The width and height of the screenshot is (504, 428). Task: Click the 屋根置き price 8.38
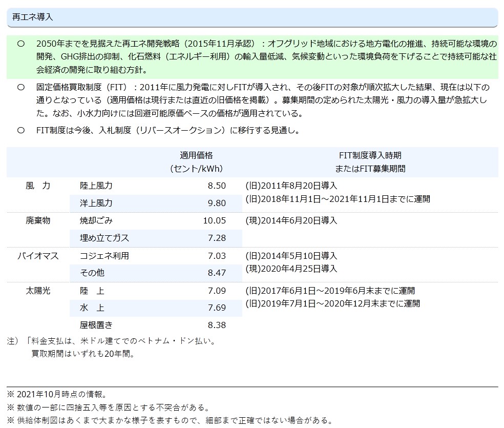click(x=217, y=325)
